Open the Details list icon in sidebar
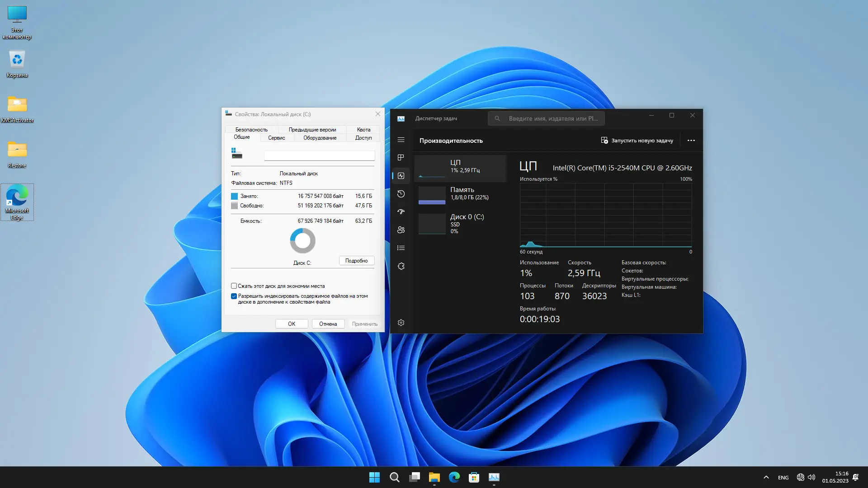 coord(401,248)
